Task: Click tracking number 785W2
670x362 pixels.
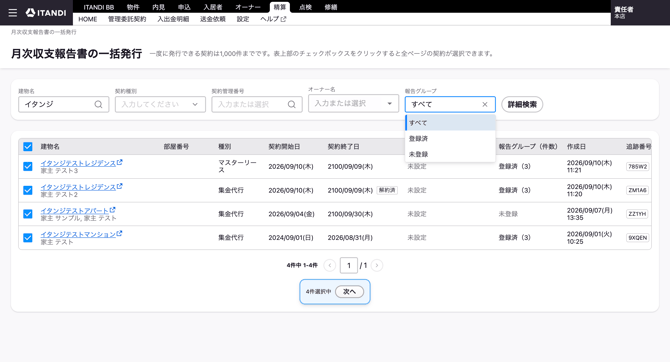Action: [638, 166]
